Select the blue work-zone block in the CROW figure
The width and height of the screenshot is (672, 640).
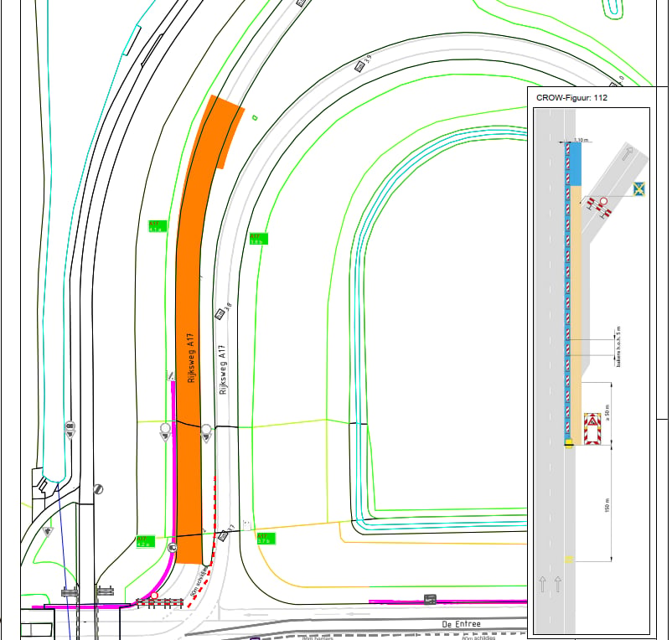pyautogui.click(x=574, y=164)
